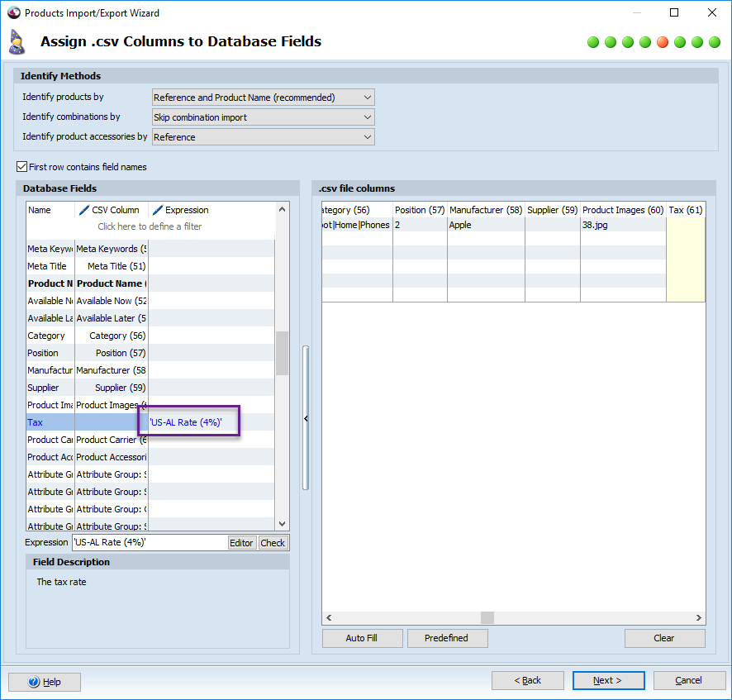Open the Identify products by dropdown
Image resolution: width=732 pixels, height=700 pixels.
pos(368,98)
